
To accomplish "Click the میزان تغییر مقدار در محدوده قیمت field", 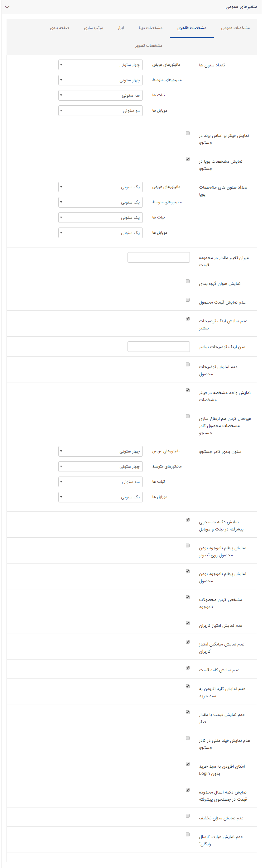I will [158, 257].
